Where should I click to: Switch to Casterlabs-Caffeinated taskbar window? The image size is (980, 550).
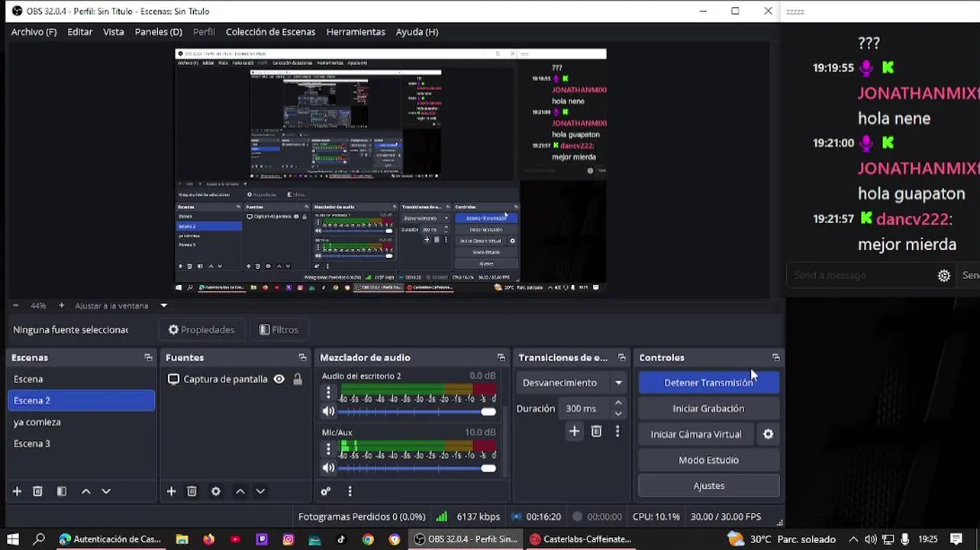[x=582, y=539]
